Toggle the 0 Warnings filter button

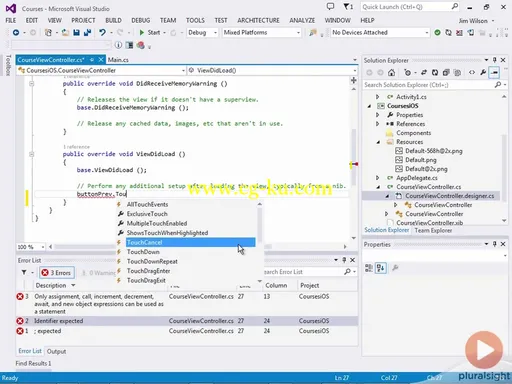pos(98,273)
